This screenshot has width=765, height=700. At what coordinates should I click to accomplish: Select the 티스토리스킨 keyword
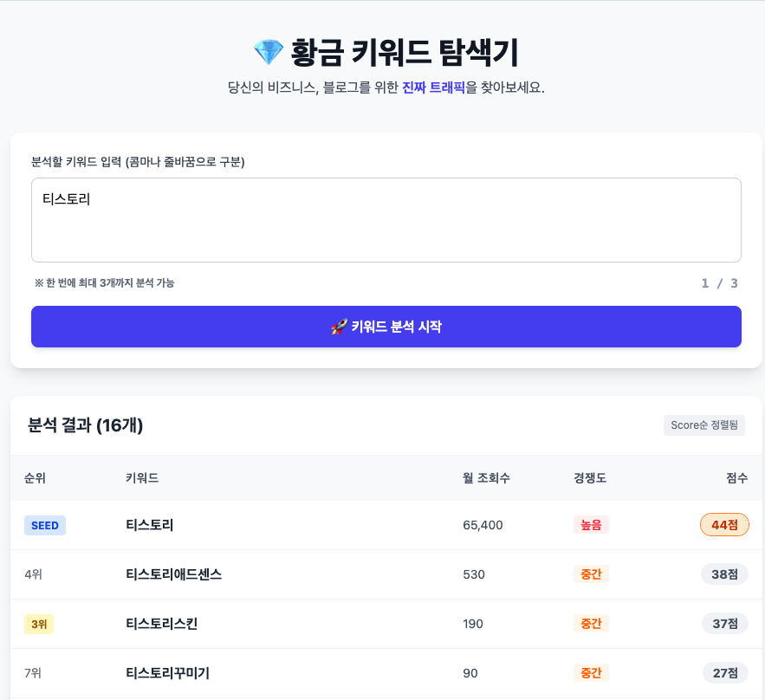coord(162,624)
